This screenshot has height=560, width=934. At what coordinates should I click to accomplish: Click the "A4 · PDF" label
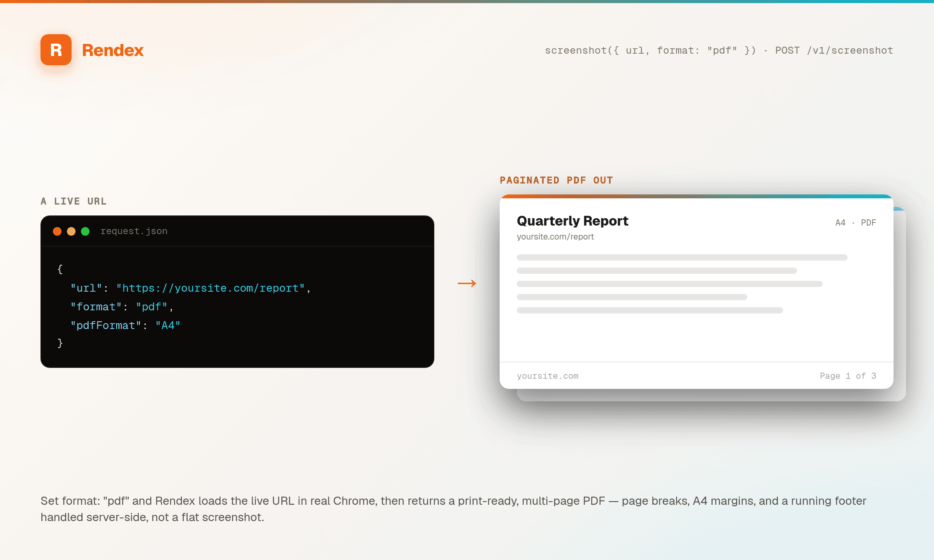856,223
